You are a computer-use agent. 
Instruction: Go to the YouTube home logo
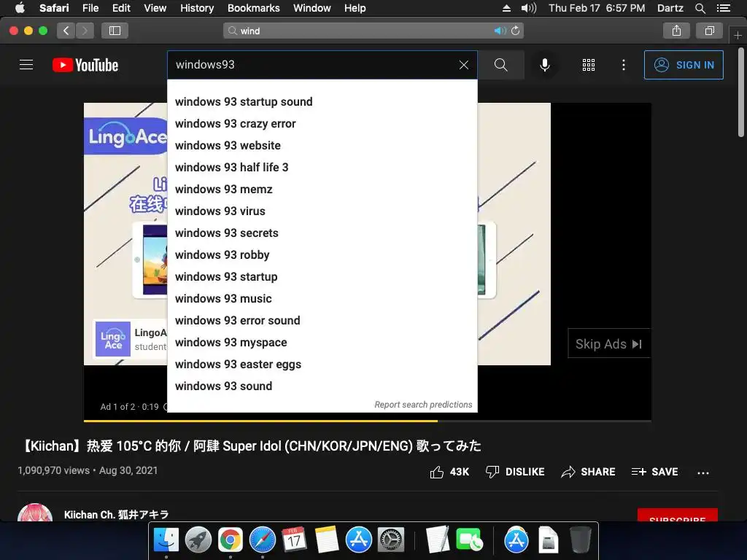point(85,65)
